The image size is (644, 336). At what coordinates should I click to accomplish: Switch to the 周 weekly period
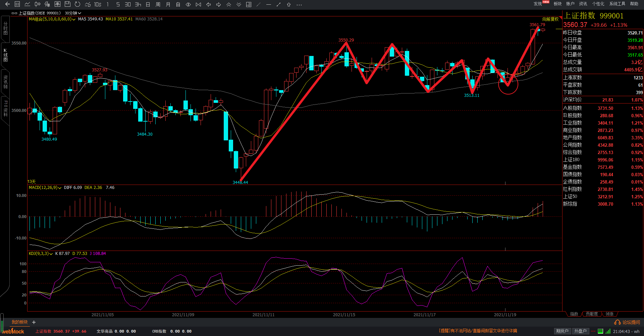coord(158,4)
